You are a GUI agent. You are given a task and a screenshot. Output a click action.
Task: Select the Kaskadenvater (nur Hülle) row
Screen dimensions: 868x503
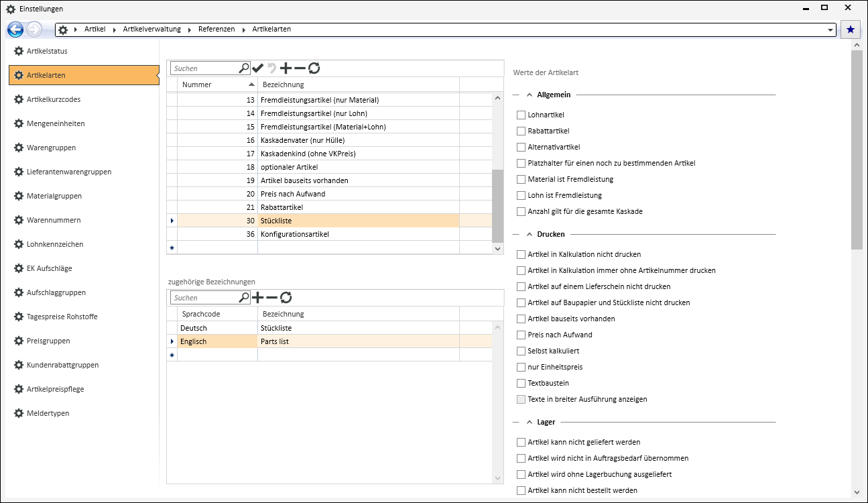330,140
